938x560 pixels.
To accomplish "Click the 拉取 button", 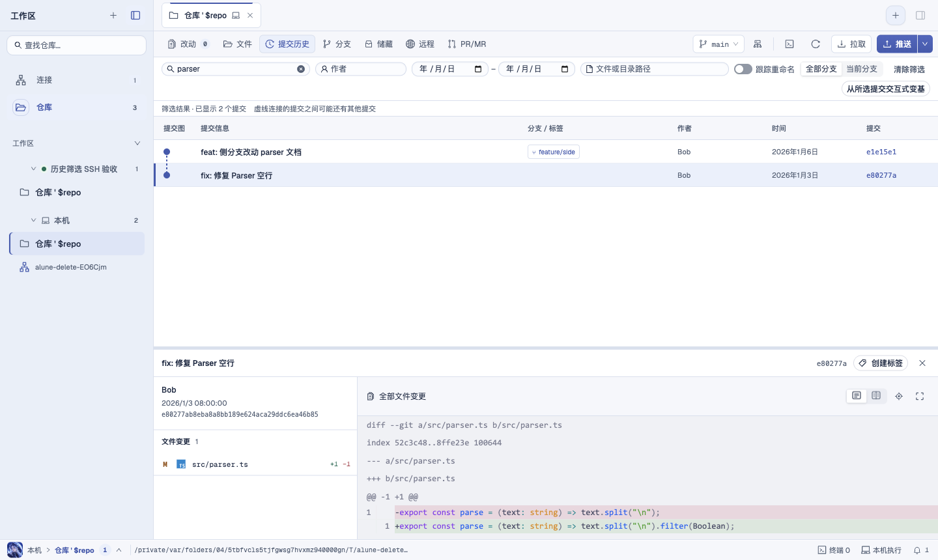I will [x=851, y=44].
